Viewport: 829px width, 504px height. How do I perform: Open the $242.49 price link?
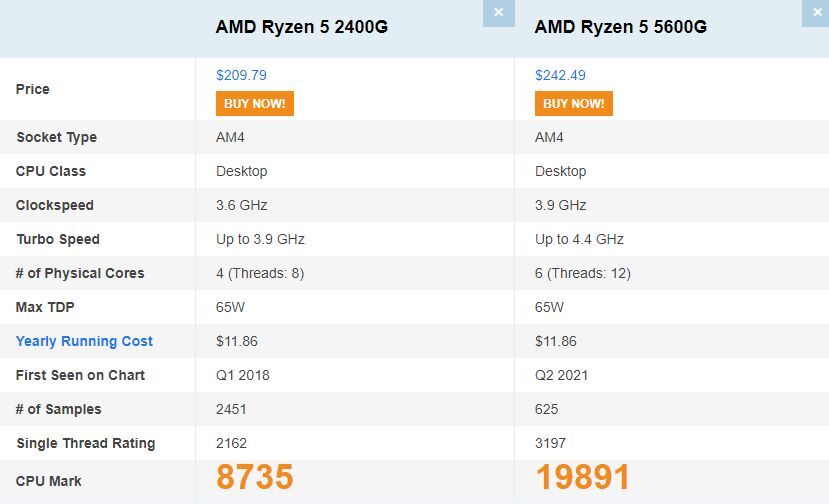pos(560,75)
